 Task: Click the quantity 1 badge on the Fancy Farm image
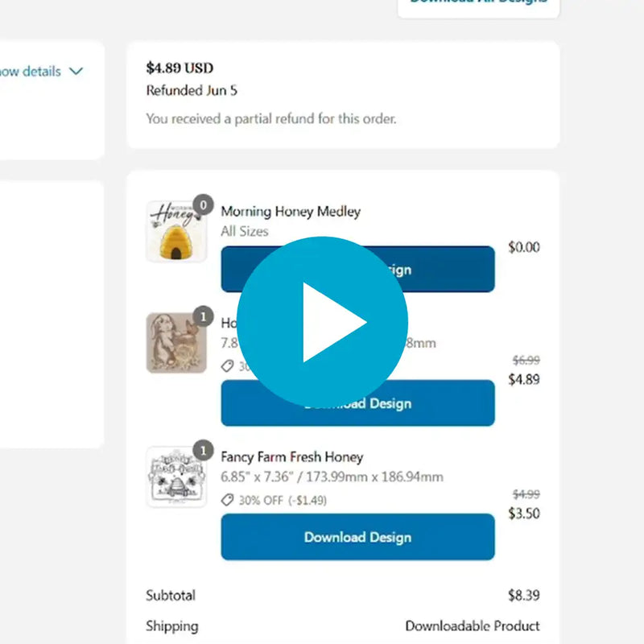coord(203,450)
